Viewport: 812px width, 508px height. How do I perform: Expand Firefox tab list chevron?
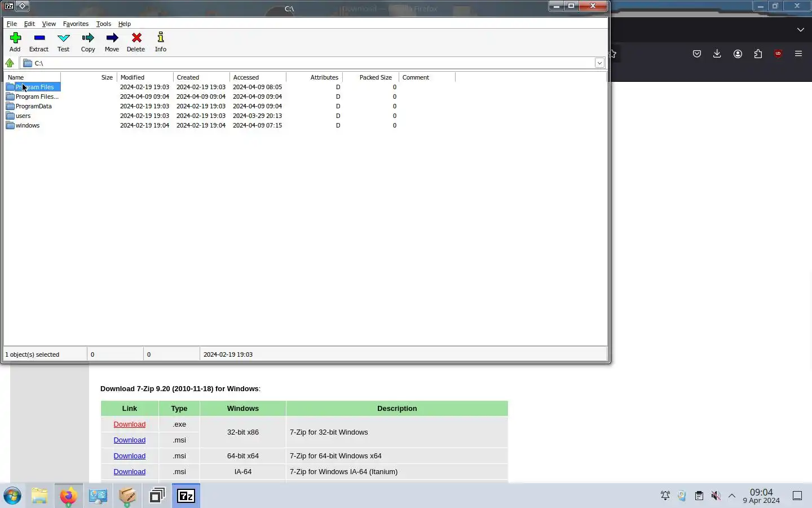pyautogui.click(x=801, y=29)
